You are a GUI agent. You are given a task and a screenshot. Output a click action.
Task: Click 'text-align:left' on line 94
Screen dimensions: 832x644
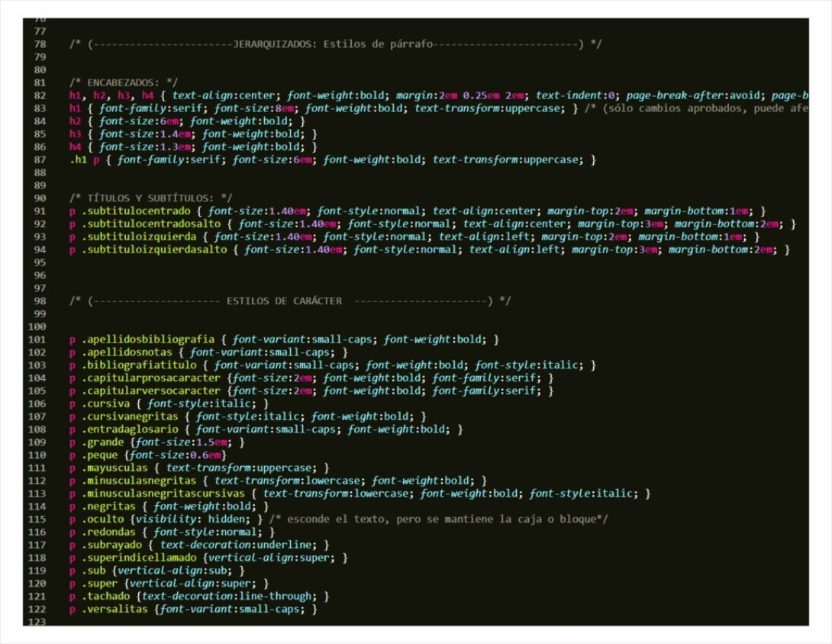point(514,250)
